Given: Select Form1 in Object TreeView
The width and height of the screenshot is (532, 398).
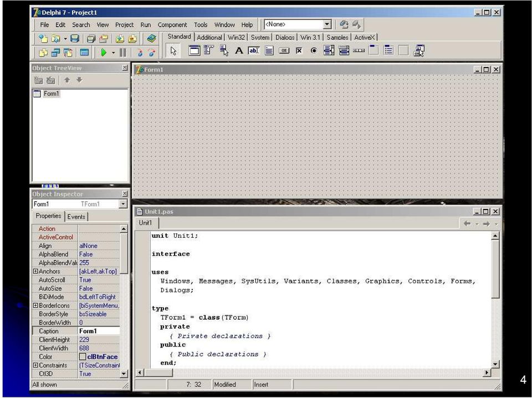Looking at the screenshot, I should pyautogui.click(x=51, y=93).
